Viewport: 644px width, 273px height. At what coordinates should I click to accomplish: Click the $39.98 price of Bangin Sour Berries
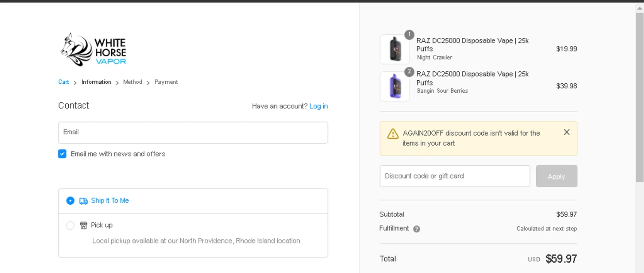click(x=567, y=86)
